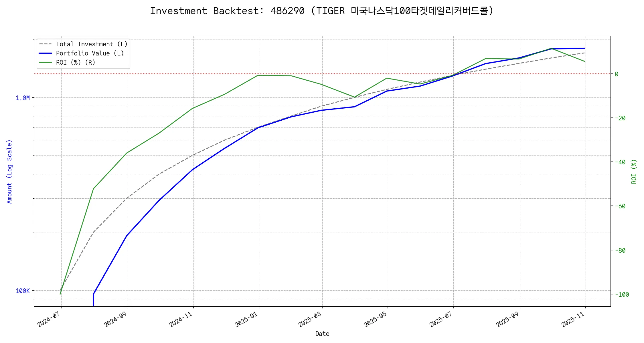Click the dashed gray swatch in legend
Screen dimensions: 644x343
tap(45, 44)
